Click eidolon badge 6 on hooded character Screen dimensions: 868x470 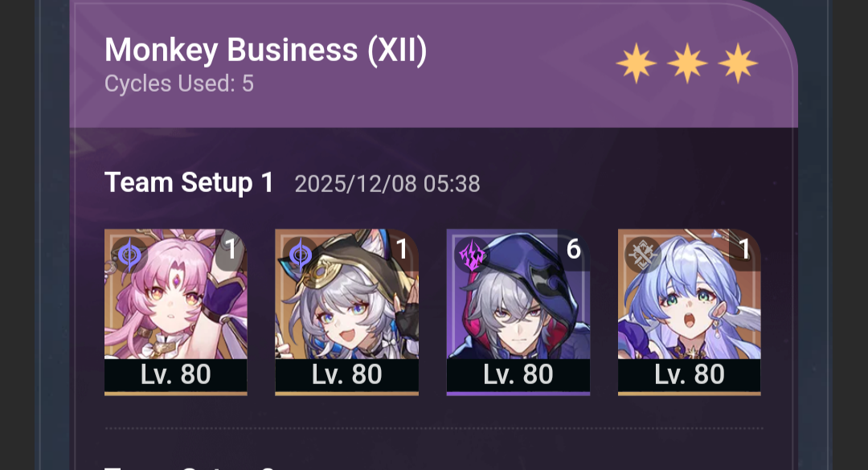coord(574,250)
